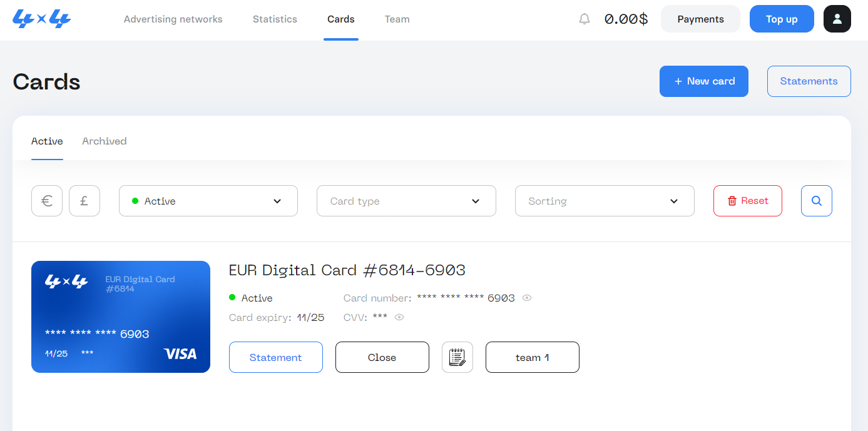Viewport: 868px width, 431px height.
Task: Click the Top up button
Action: 782,19
